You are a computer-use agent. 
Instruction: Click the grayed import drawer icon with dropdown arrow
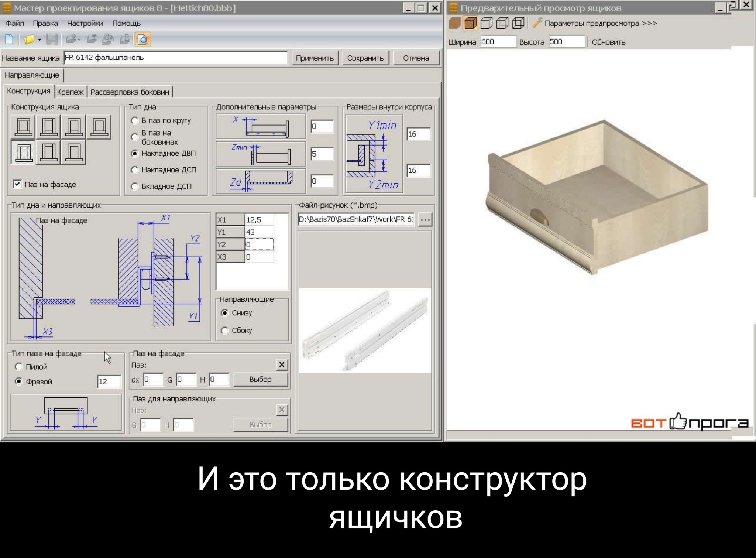[73, 39]
